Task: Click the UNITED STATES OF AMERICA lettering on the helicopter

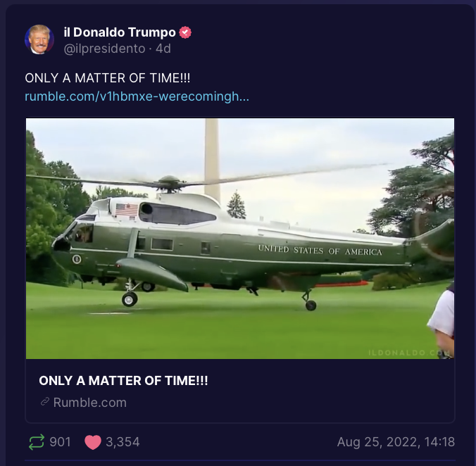Action: tap(320, 251)
